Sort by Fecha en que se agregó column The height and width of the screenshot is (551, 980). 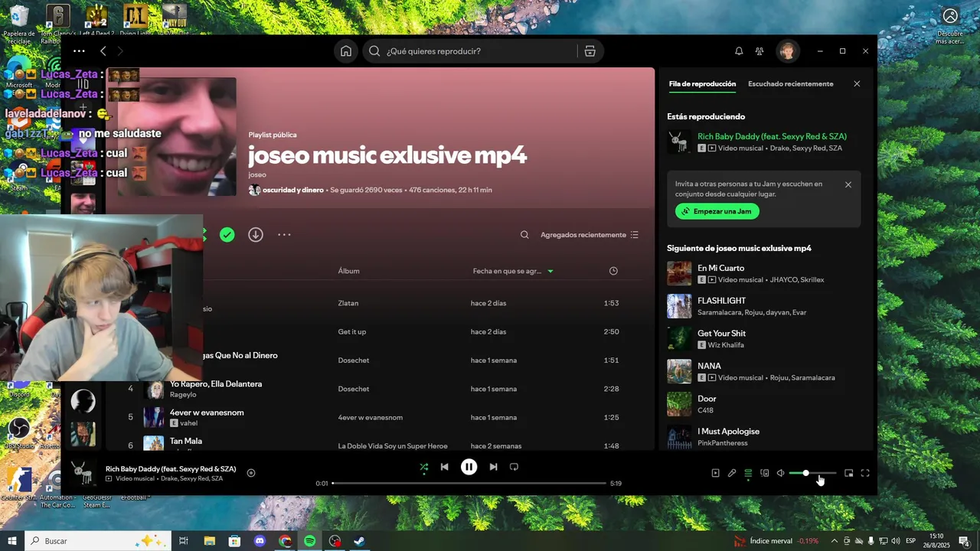pos(513,271)
